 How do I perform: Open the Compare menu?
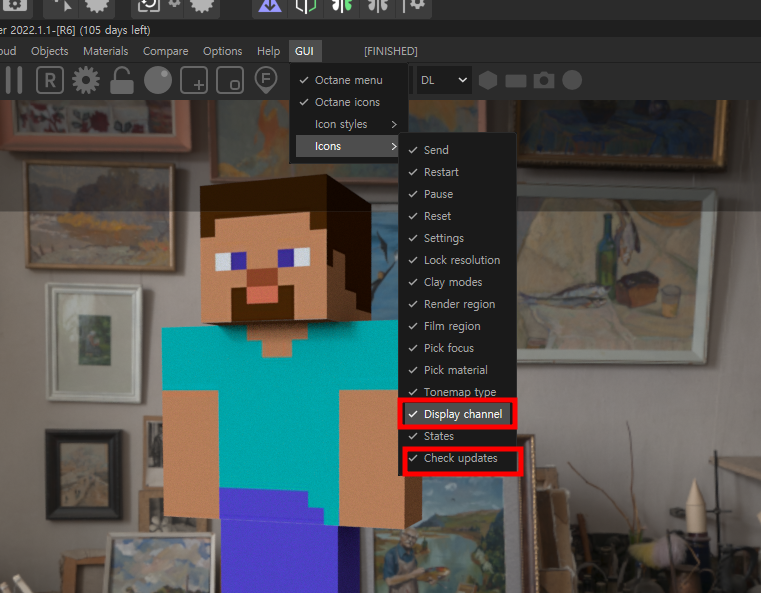165,51
